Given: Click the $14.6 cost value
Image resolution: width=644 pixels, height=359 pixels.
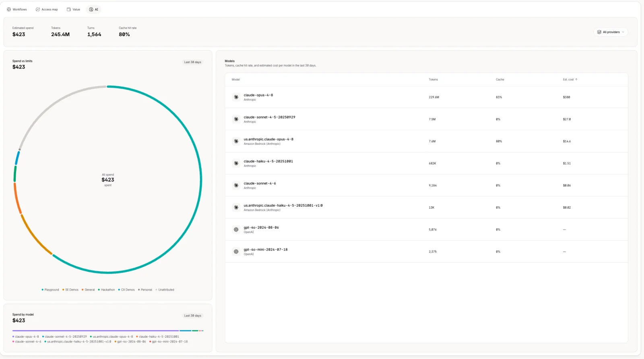Looking at the screenshot, I should [x=567, y=142].
